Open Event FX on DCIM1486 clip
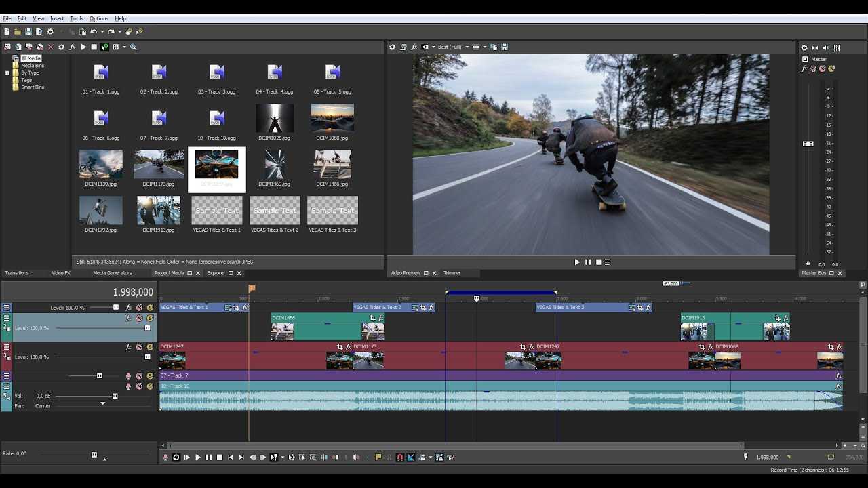The width and height of the screenshot is (868, 488). point(380,318)
